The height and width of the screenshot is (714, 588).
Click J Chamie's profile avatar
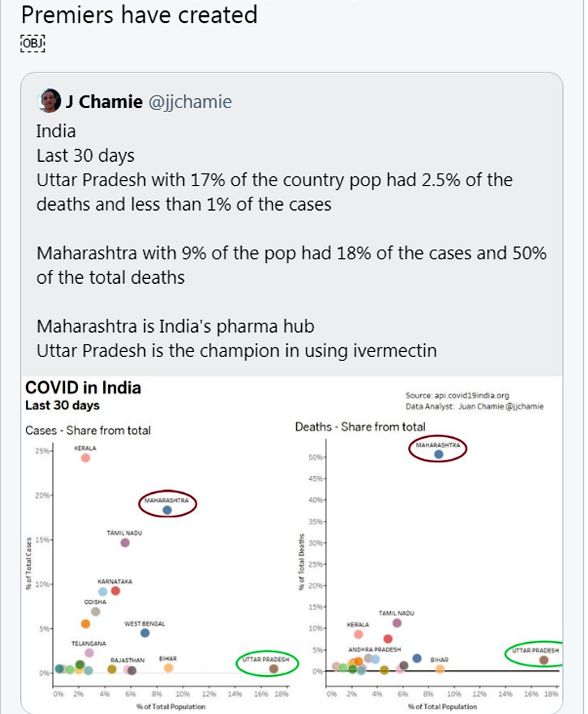pyautogui.click(x=49, y=101)
